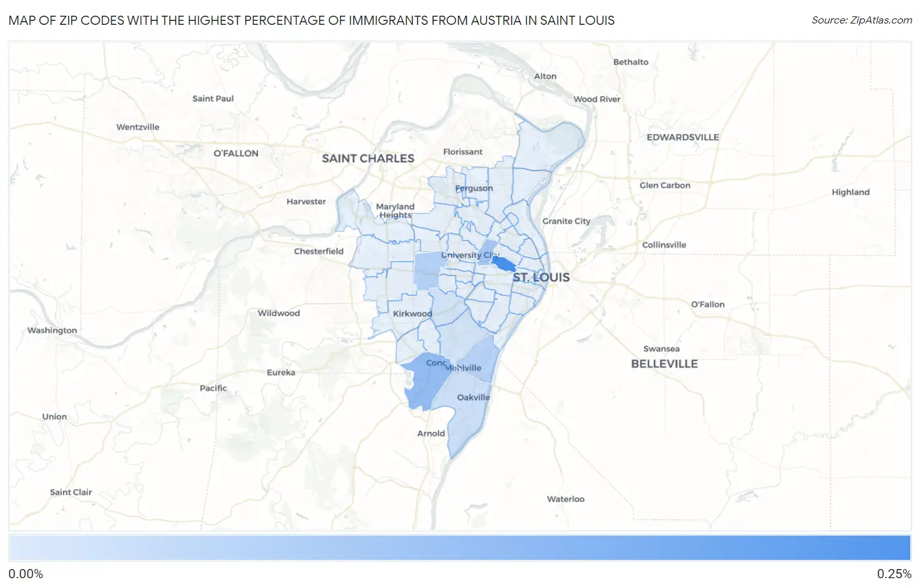This screenshot has height=588, width=920.
Task: Click the 'Bethalto' label
Action: (x=631, y=62)
